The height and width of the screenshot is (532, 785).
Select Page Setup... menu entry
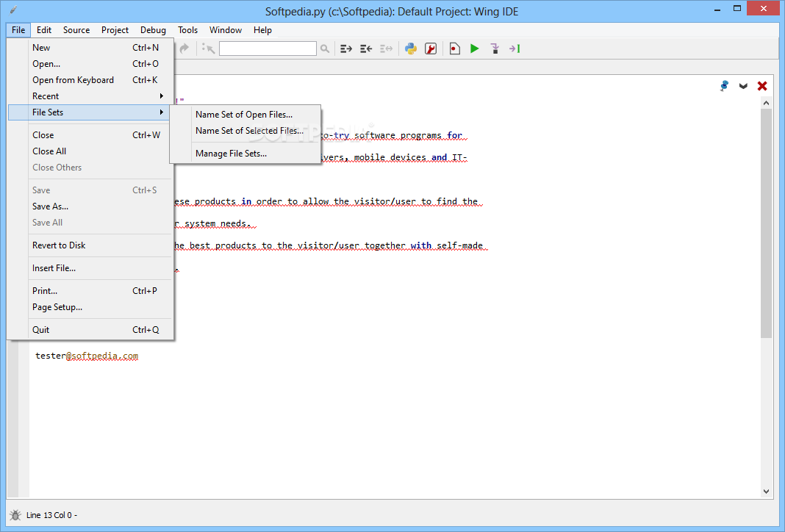click(x=90, y=307)
